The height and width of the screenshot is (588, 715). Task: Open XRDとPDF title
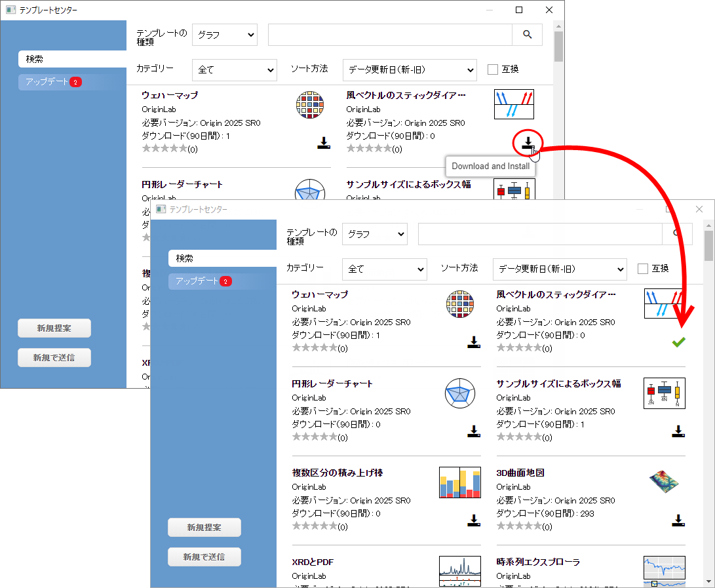tap(313, 562)
